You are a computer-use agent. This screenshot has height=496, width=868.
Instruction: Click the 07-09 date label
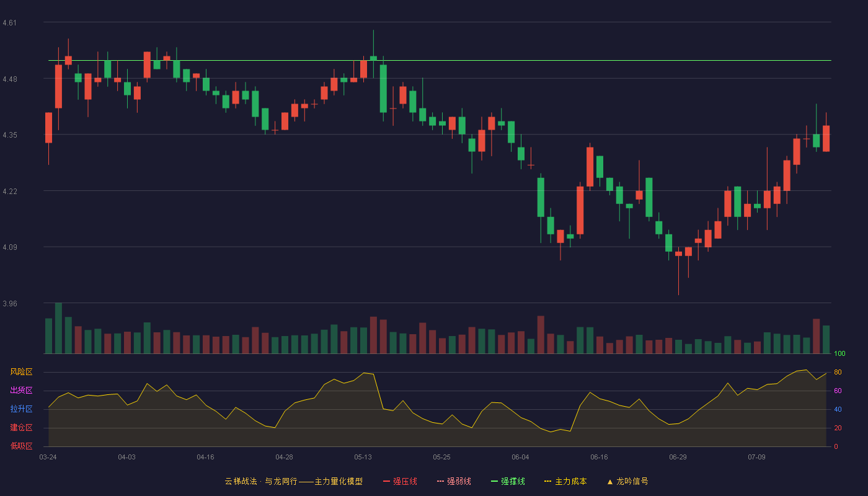coord(756,457)
